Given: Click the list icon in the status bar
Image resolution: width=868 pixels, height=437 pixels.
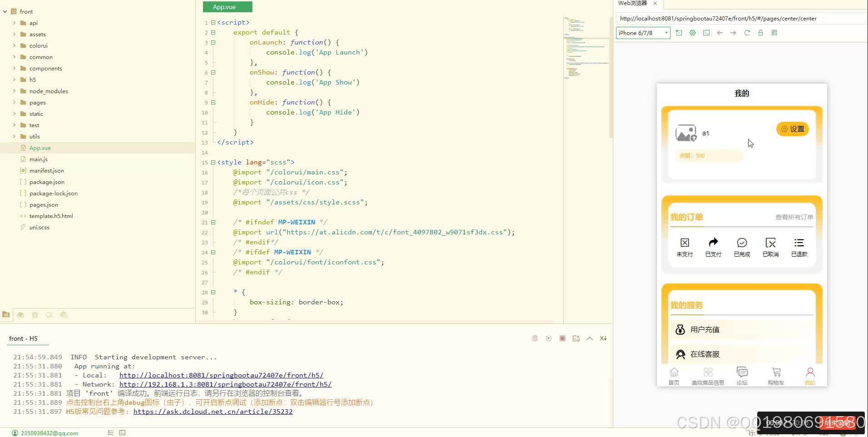Looking at the screenshot, I should 110,433.
